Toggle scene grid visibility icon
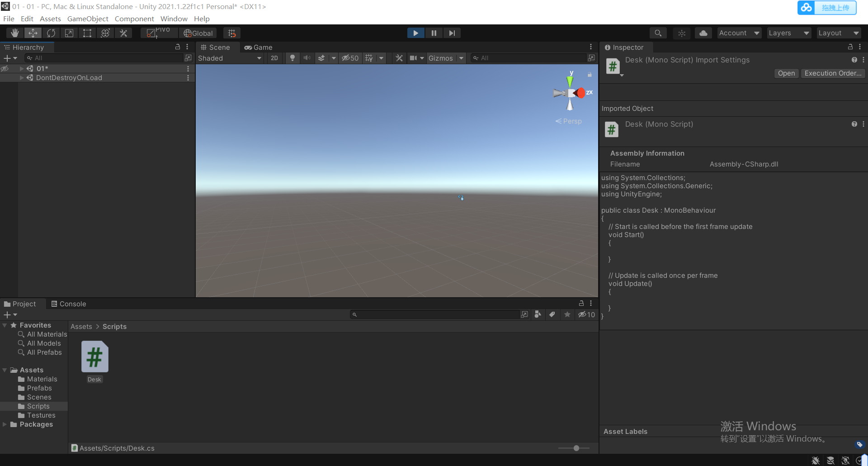868x466 pixels. click(x=369, y=58)
